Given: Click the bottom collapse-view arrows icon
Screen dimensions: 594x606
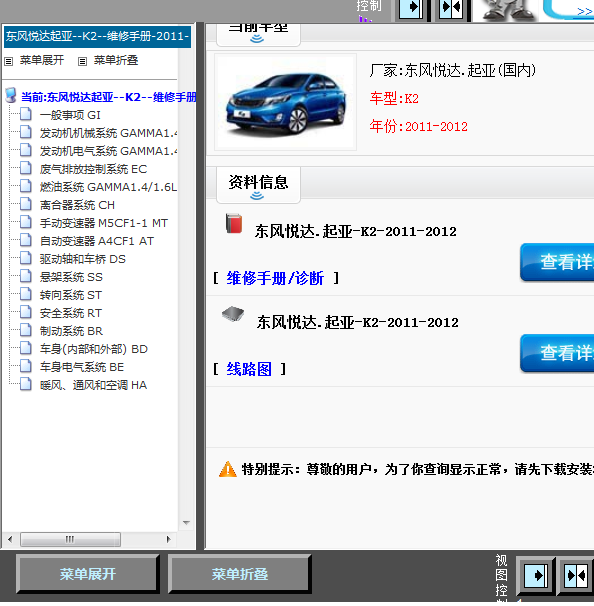Looking at the screenshot, I should click(576, 576).
